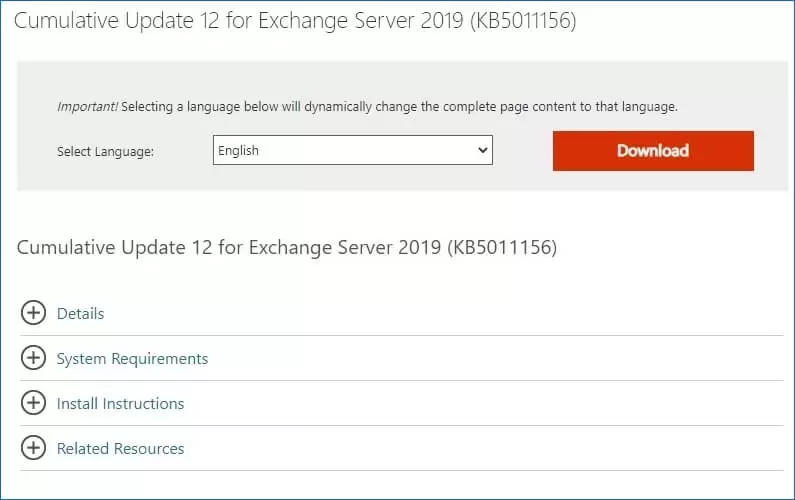Image resolution: width=795 pixels, height=500 pixels.
Task: Expand the System Requirements section label
Action: pyautogui.click(x=132, y=358)
